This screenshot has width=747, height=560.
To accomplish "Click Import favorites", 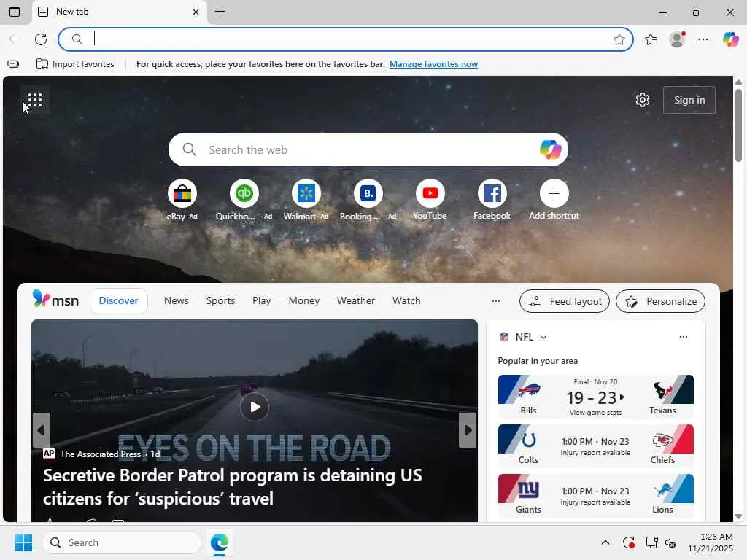I will click(x=75, y=64).
